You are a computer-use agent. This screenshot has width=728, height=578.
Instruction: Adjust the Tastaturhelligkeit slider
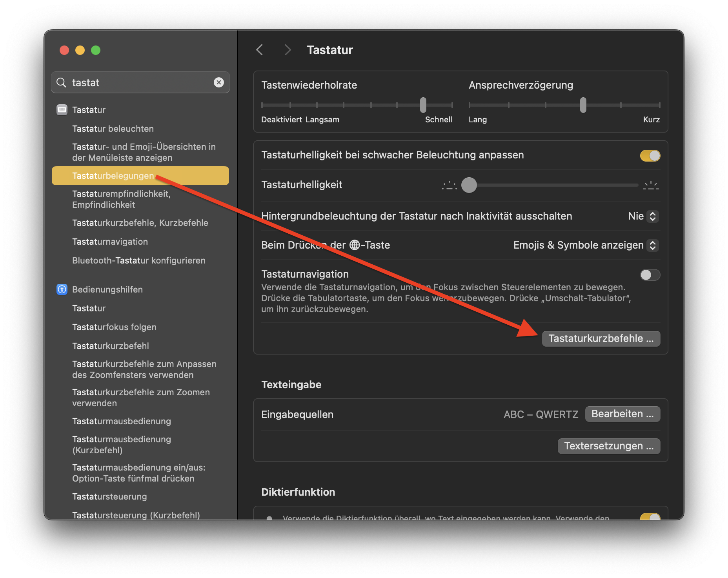(x=469, y=185)
